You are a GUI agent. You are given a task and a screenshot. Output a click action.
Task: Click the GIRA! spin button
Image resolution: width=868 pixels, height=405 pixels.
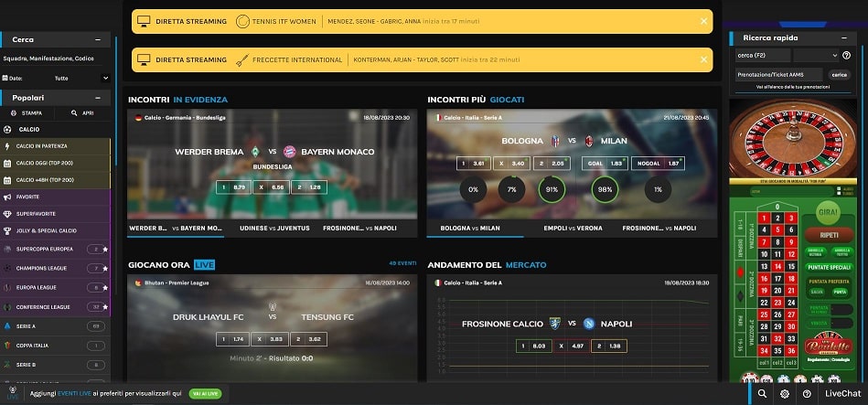[x=827, y=212]
